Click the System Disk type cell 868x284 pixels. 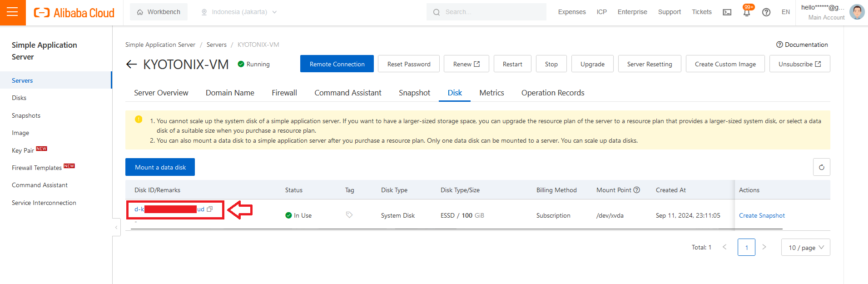click(398, 215)
